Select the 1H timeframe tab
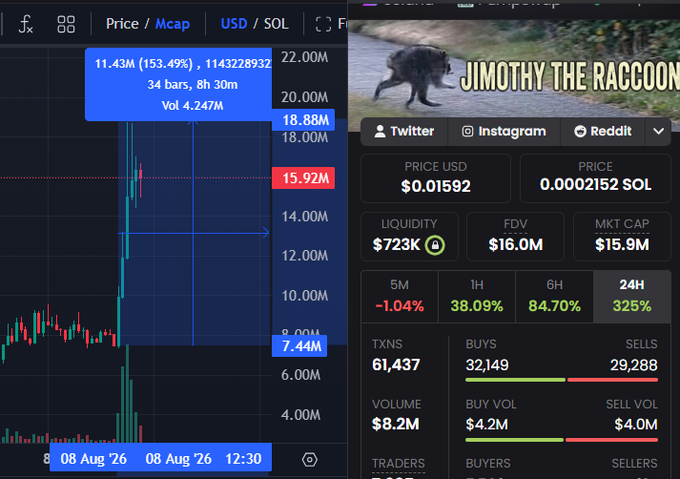Image resolution: width=680 pixels, height=479 pixels. point(477,297)
